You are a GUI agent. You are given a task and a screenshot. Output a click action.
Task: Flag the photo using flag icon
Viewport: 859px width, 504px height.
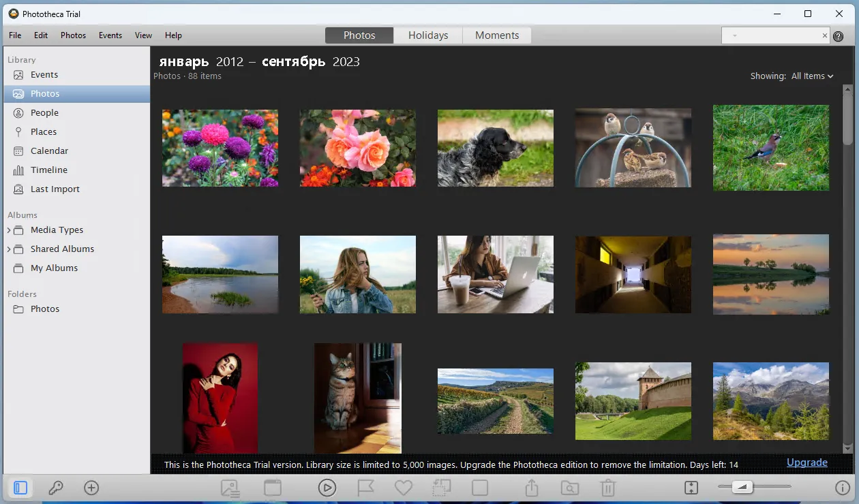tap(366, 488)
